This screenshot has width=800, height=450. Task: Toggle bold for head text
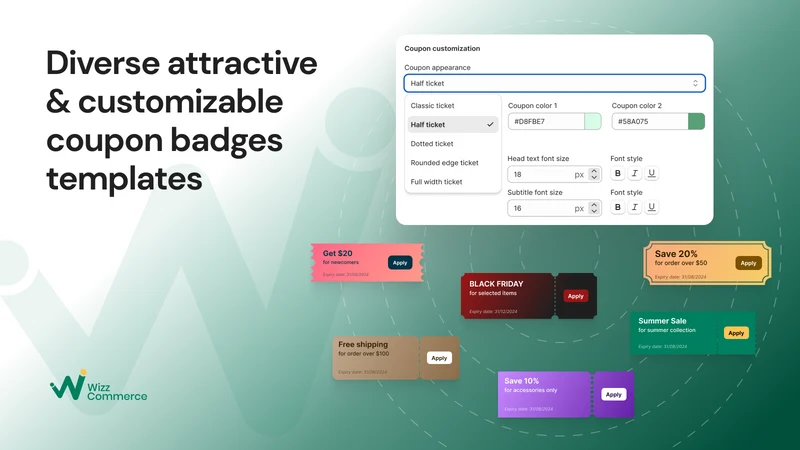618,173
